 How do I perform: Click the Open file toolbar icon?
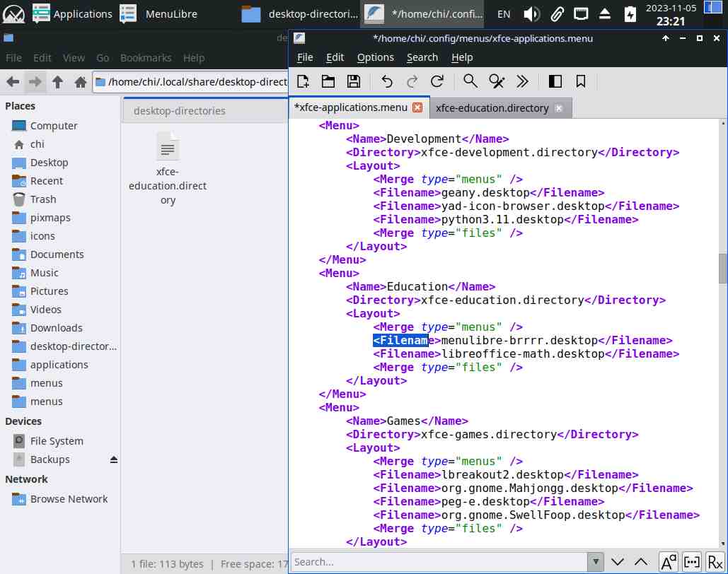coord(328,81)
